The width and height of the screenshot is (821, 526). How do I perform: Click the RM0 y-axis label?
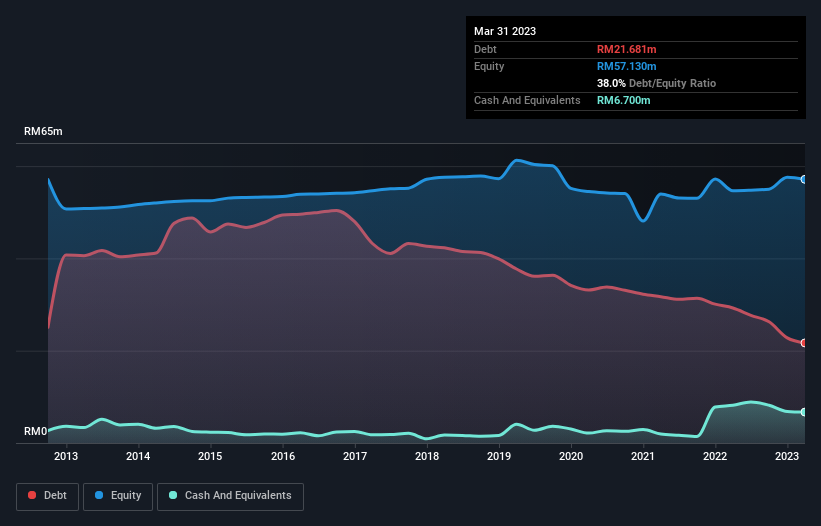coord(35,431)
